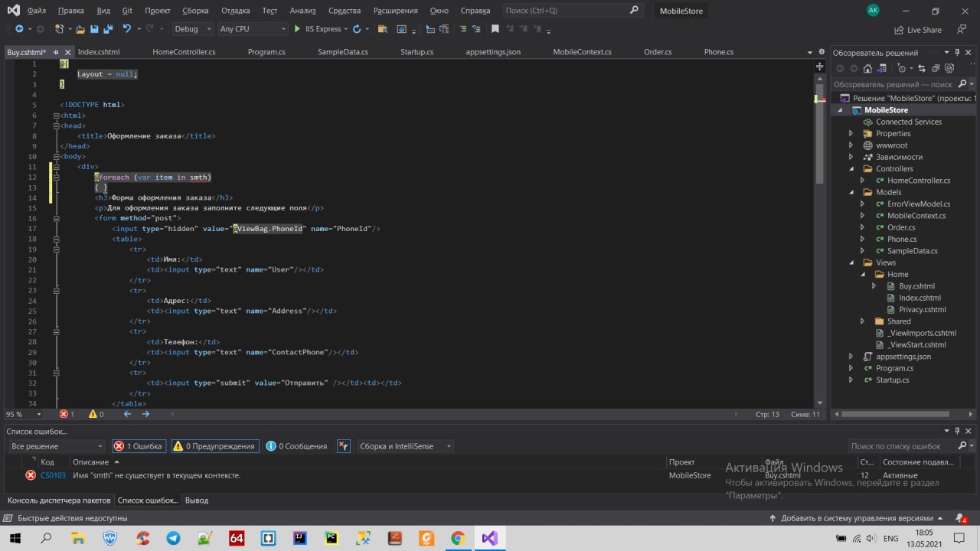Click the bookmark icon in toolbar
This screenshot has width=980, height=551.
click(x=495, y=29)
